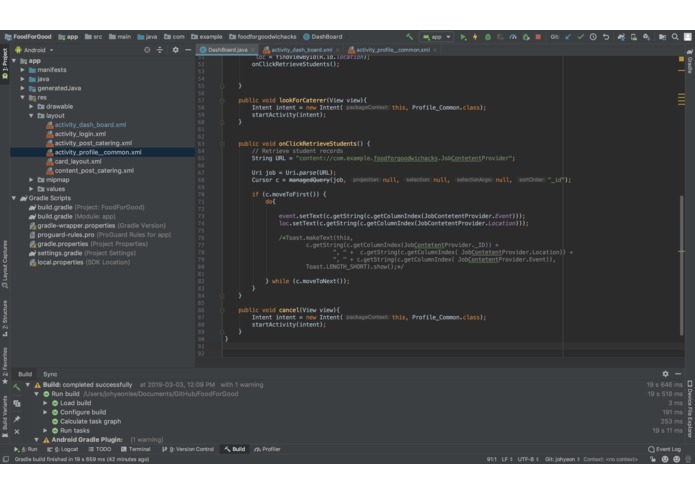
Task: Click the Git: johyeon branch widget
Action: point(562,459)
